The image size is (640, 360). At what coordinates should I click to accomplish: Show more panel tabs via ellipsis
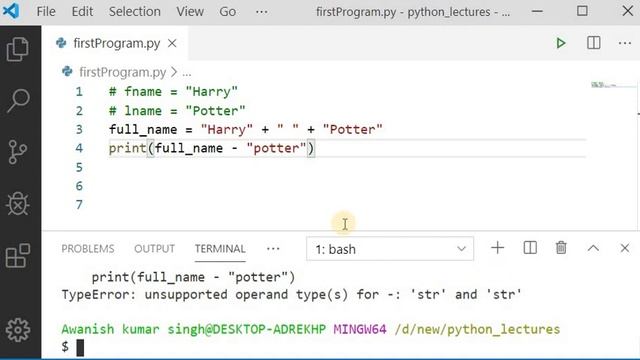coord(273,249)
